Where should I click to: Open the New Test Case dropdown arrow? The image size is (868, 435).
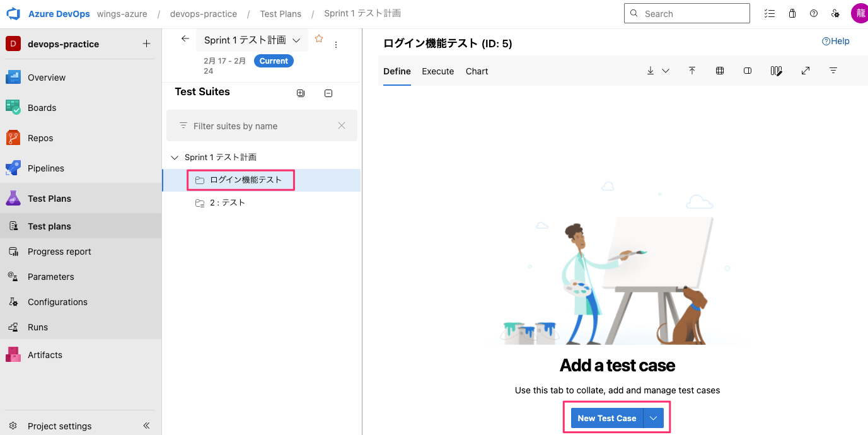point(654,418)
